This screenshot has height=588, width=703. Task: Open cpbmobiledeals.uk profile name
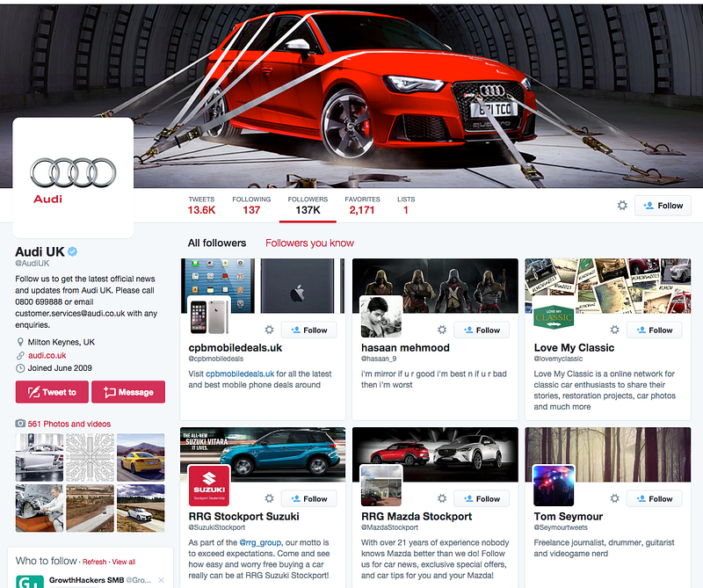click(x=236, y=348)
